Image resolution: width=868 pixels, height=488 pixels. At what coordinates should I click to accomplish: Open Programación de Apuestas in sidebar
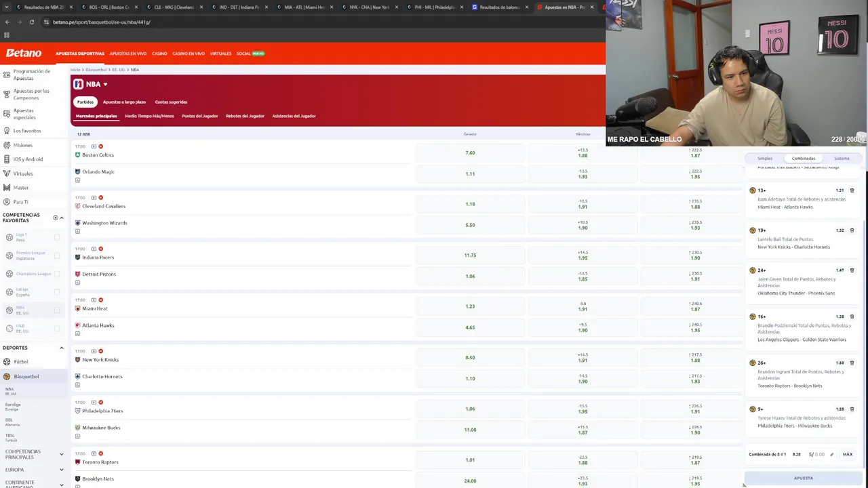tap(31, 75)
